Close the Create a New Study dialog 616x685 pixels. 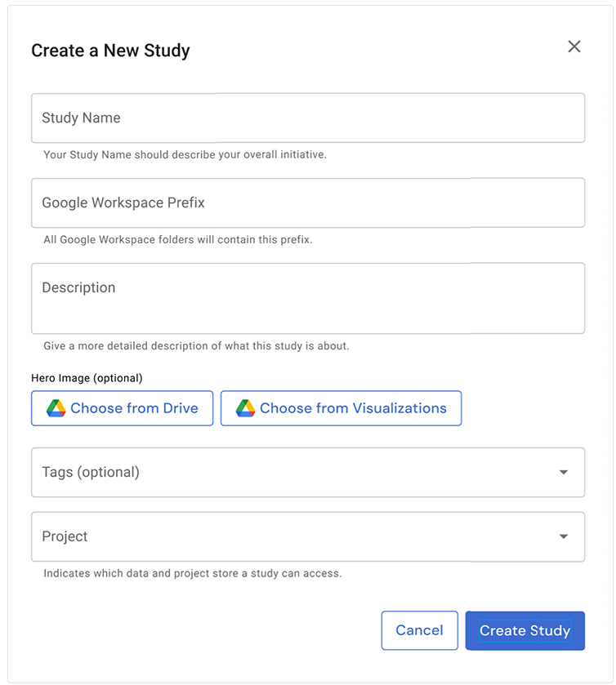click(574, 47)
